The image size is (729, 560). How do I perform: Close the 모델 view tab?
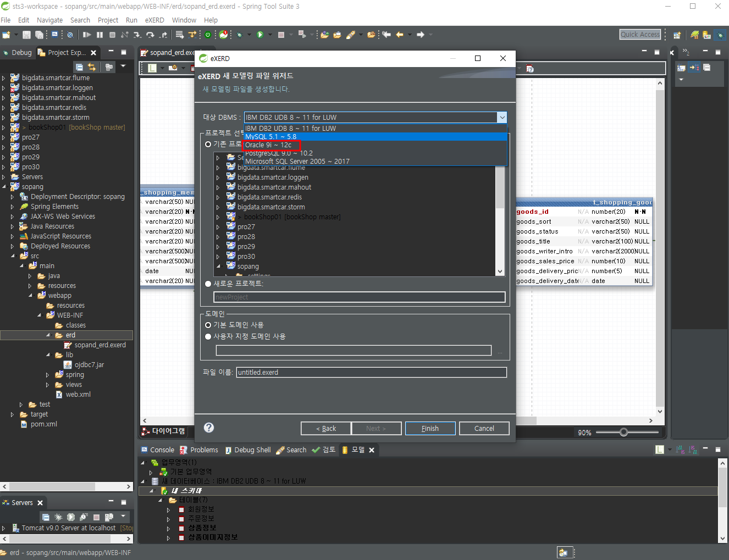pyautogui.click(x=372, y=450)
